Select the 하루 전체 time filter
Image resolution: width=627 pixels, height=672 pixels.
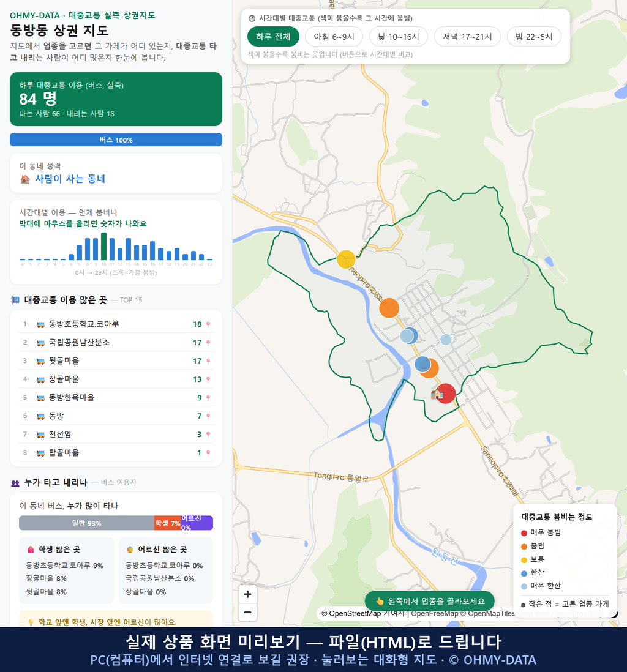point(273,37)
